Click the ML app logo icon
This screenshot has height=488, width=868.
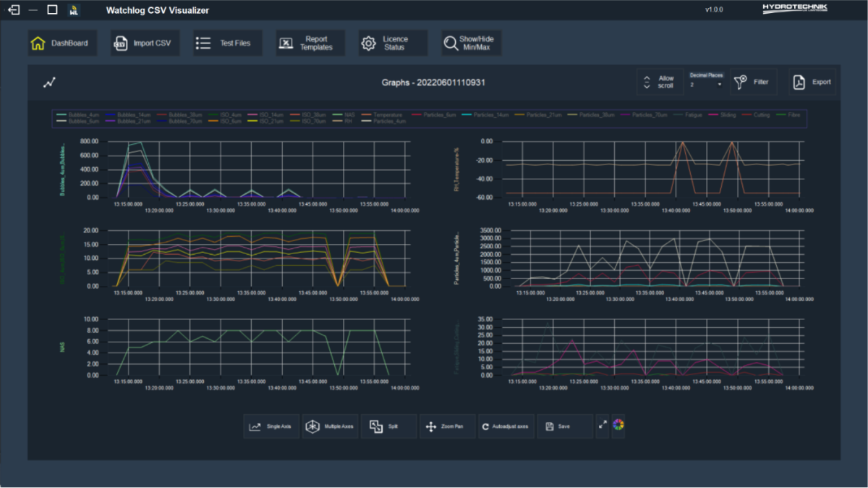coord(73,10)
